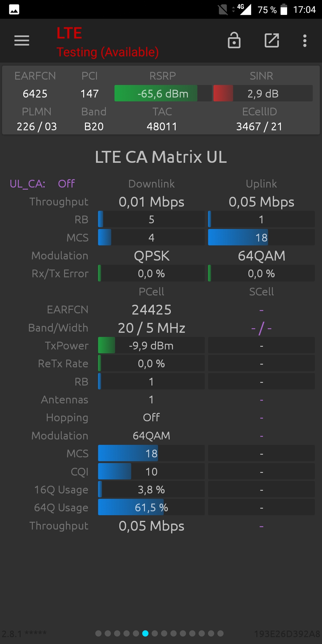Tap the unlocked padlock icon
The height and width of the screenshot is (644, 322).
click(x=234, y=40)
